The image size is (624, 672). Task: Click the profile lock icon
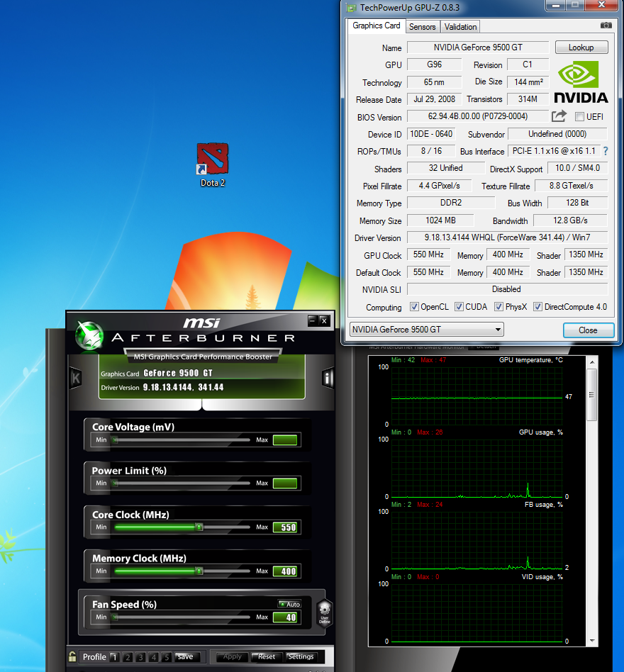click(x=72, y=656)
